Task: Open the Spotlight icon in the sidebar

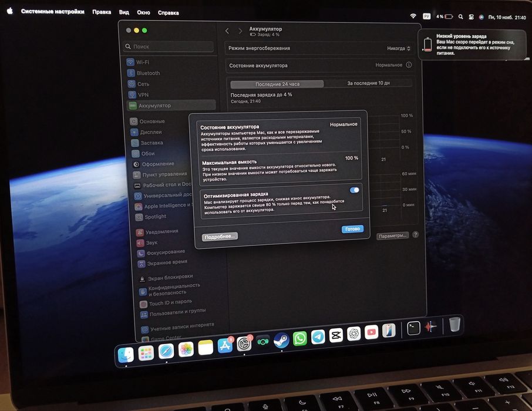Action: pos(139,217)
